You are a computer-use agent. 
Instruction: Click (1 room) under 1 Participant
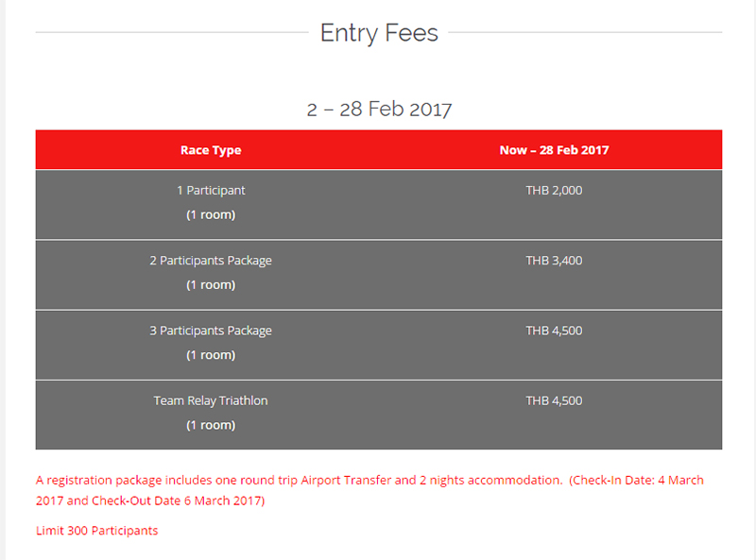211,214
